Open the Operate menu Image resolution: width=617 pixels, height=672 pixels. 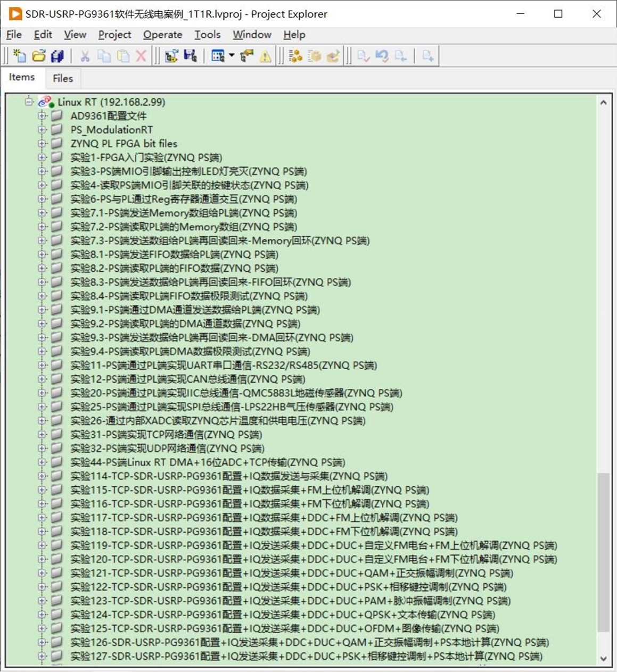pos(162,35)
